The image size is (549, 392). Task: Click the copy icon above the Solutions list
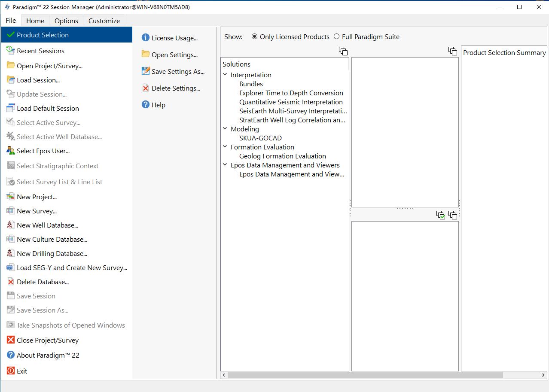tap(343, 51)
